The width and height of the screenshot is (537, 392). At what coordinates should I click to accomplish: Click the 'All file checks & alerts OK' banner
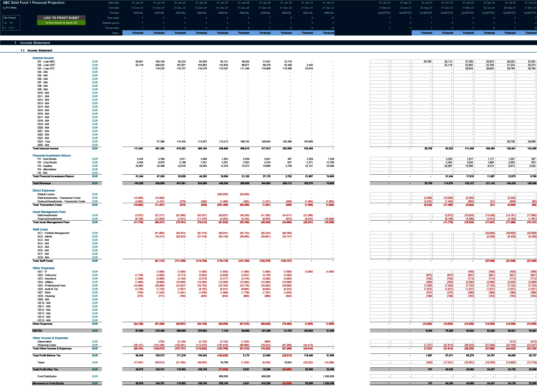(x=61, y=22)
